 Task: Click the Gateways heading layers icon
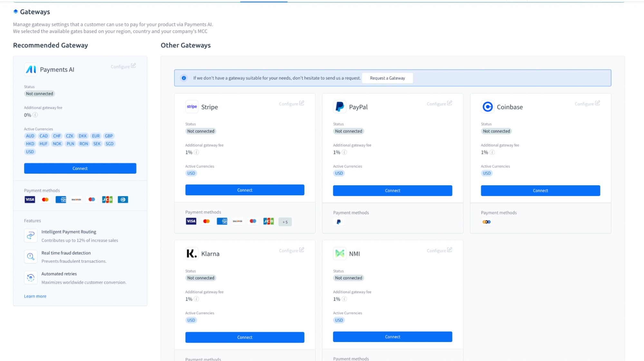tap(15, 12)
